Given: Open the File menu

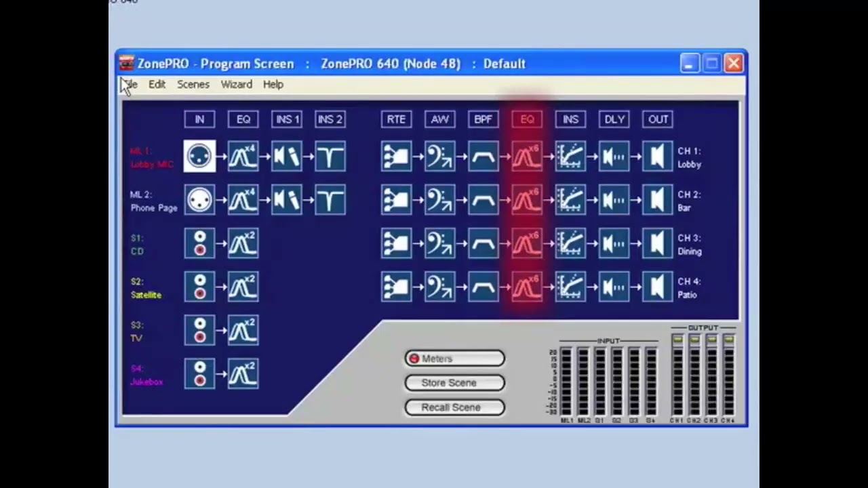Looking at the screenshot, I should tap(130, 85).
